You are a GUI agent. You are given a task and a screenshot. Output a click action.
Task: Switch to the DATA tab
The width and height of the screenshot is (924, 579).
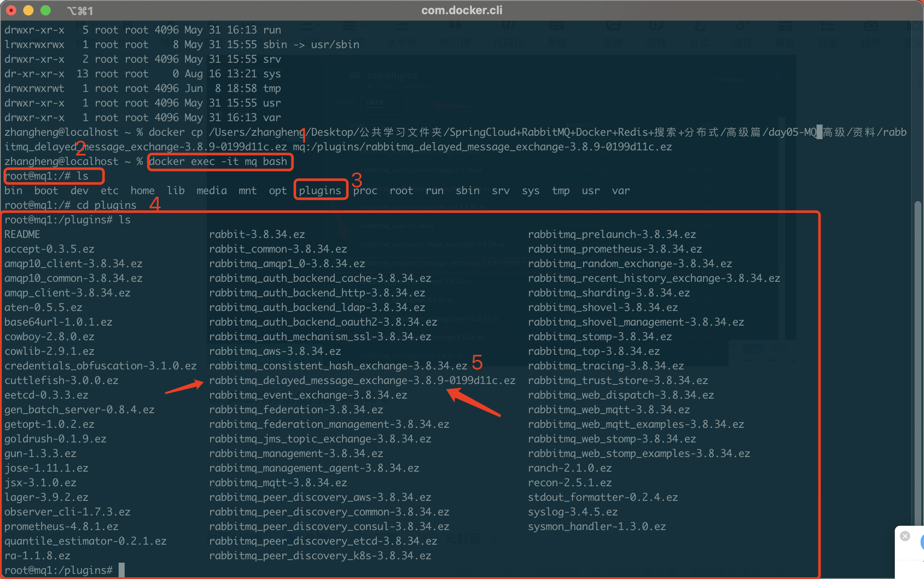tap(374, 103)
